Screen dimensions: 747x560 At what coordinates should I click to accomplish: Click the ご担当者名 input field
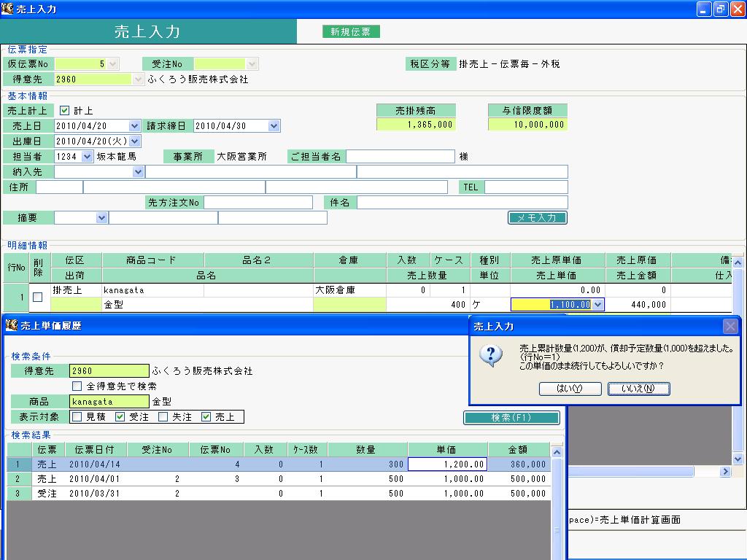tap(400, 156)
